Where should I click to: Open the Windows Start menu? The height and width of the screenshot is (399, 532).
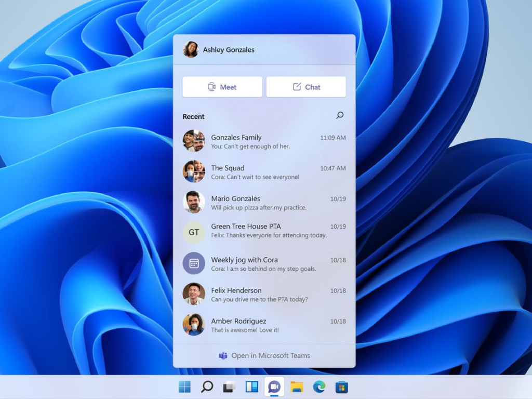coord(184,387)
